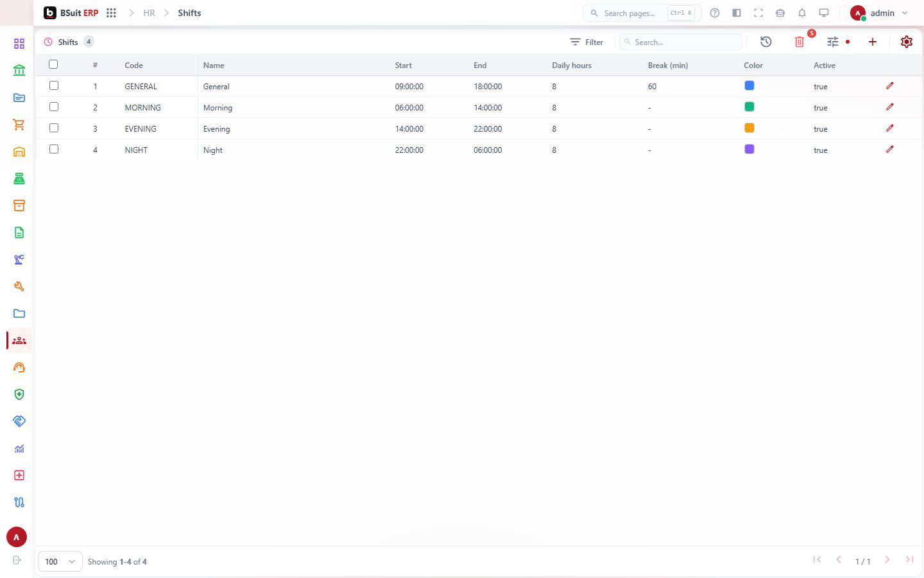Viewport: 924px width, 578px height.
Task: Edit the NIGHT shift with pencil icon
Action: click(x=890, y=149)
